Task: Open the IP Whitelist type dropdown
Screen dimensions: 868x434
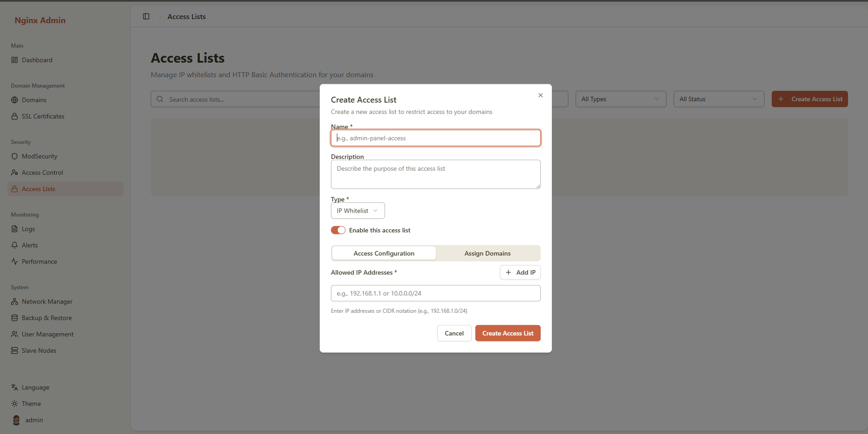Action: point(358,211)
